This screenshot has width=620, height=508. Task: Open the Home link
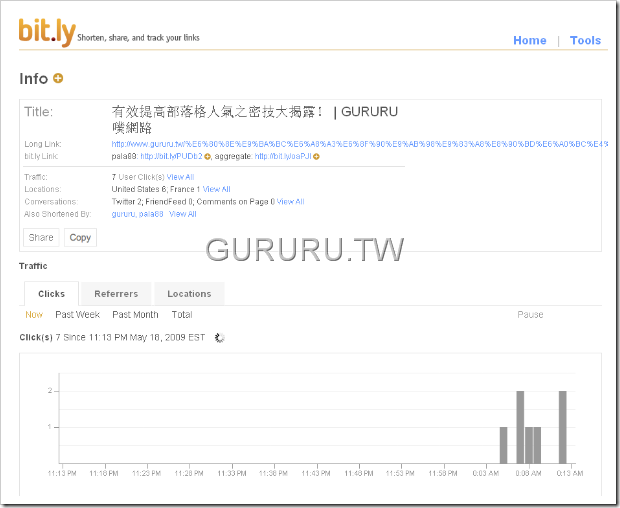[x=529, y=40]
